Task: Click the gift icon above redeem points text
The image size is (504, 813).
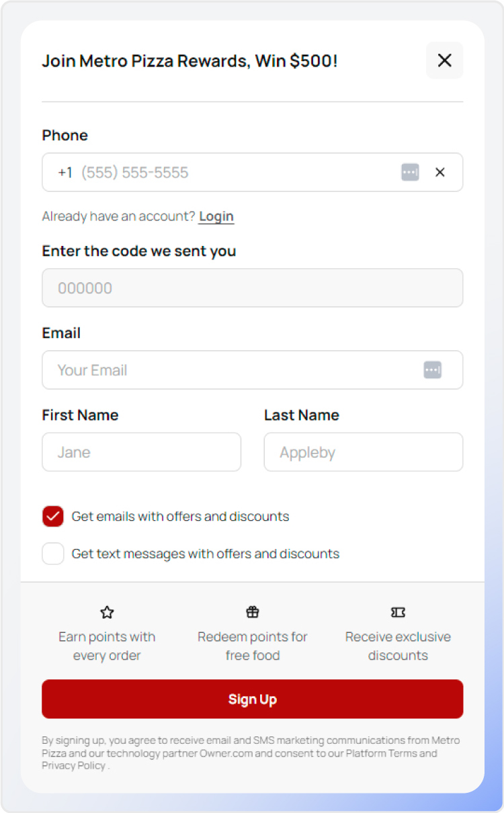Action: coord(252,612)
